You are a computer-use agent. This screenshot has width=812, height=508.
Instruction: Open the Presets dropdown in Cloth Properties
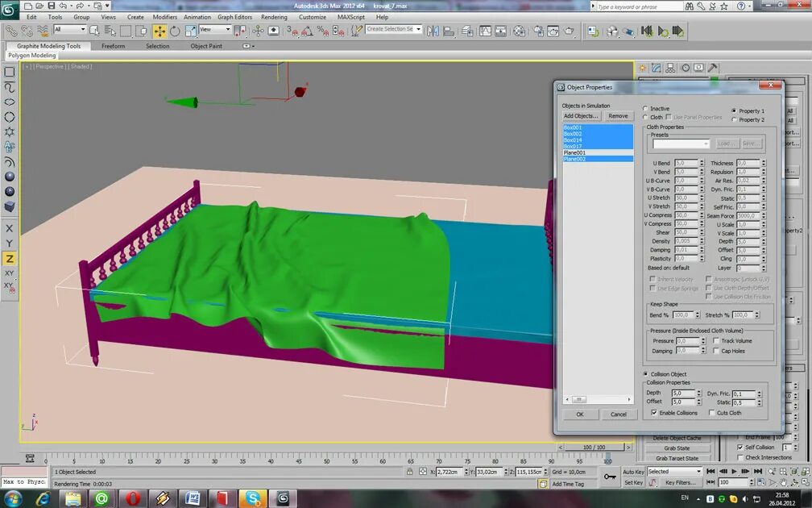[x=681, y=143]
